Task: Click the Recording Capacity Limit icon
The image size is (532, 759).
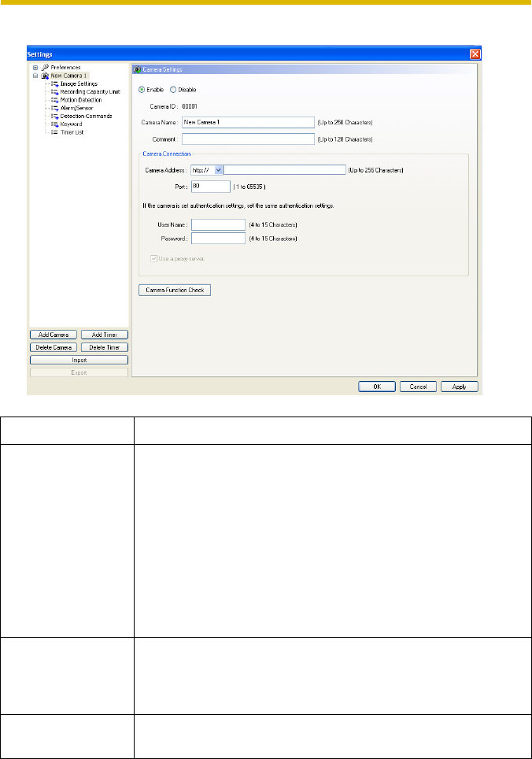Action: click(54, 92)
